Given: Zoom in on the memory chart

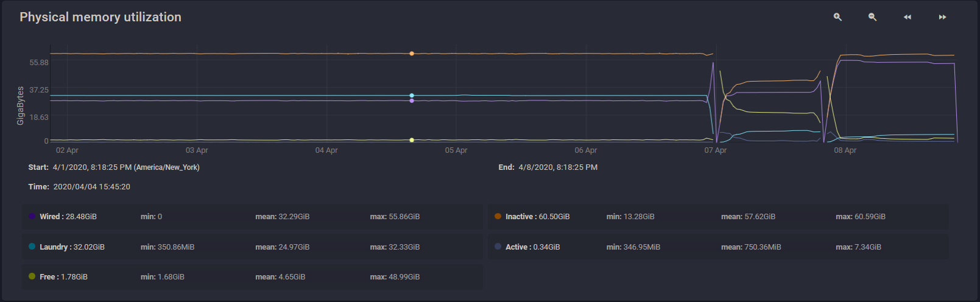Looking at the screenshot, I should pos(837,17).
